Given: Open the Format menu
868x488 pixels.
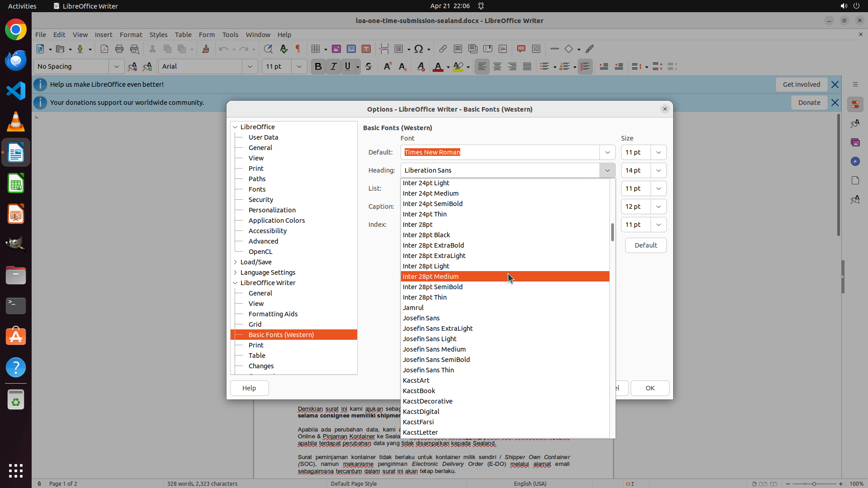Looking at the screenshot, I should pos(131,34).
